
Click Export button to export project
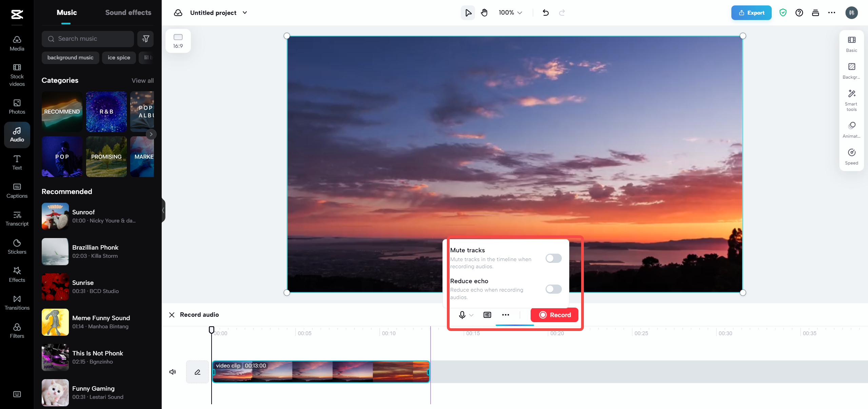(x=751, y=13)
